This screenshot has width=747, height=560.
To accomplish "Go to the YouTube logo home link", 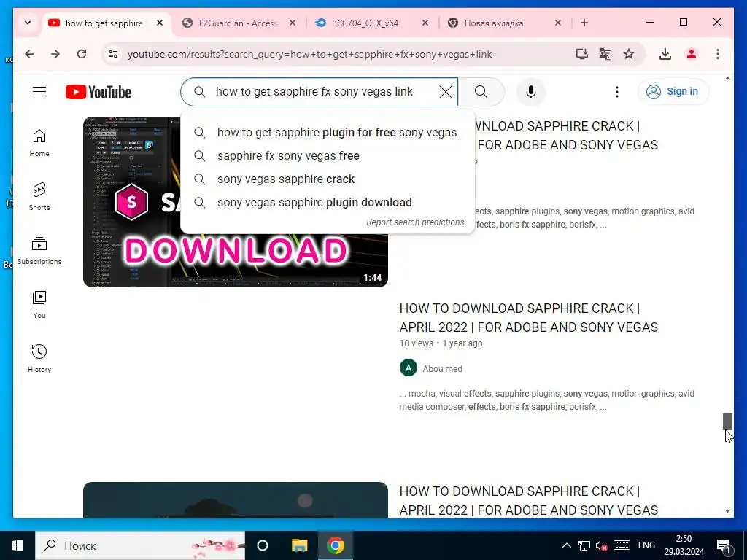I will (x=98, y=92).
